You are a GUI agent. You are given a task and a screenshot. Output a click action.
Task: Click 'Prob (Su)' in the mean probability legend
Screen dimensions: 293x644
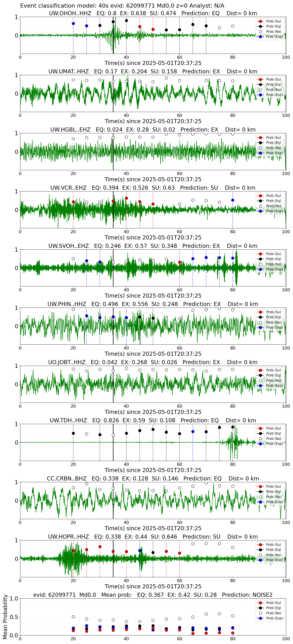tap(273, 603)
